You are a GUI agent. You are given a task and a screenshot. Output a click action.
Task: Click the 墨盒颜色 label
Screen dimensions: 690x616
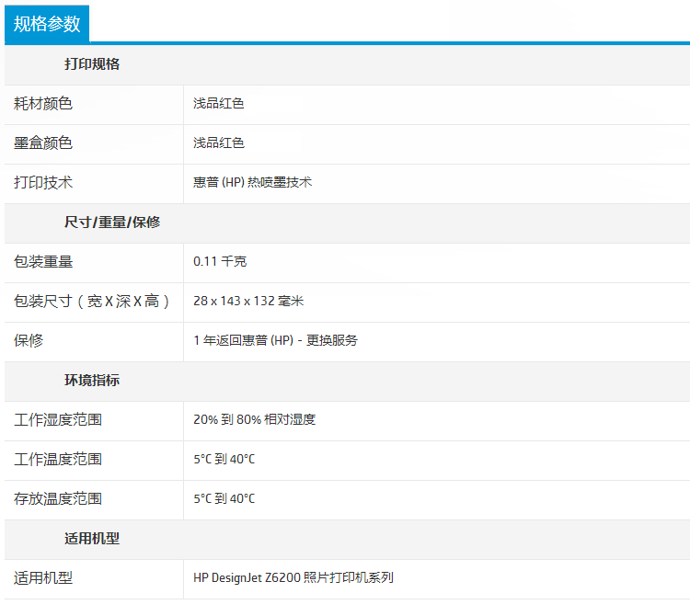point(43,143)
